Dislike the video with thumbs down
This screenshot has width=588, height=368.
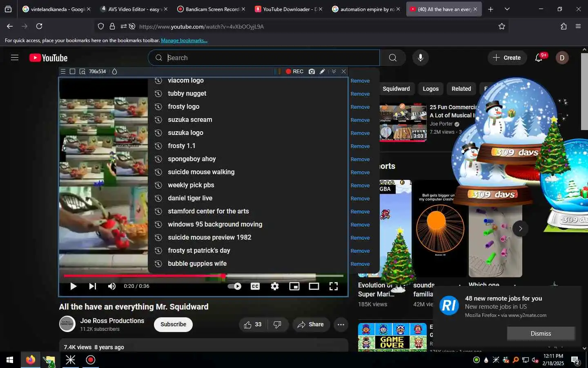[x=278, y=325]
